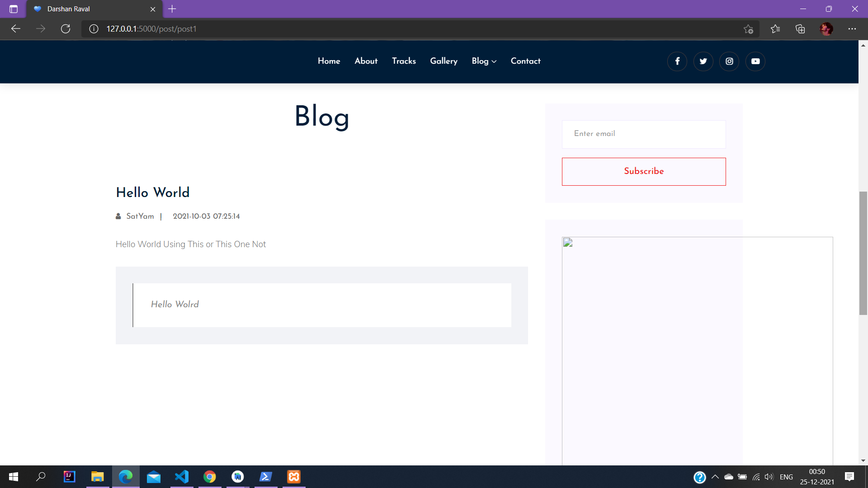
Task: Click the Subscribe button
Action: [x=644, y=171]
